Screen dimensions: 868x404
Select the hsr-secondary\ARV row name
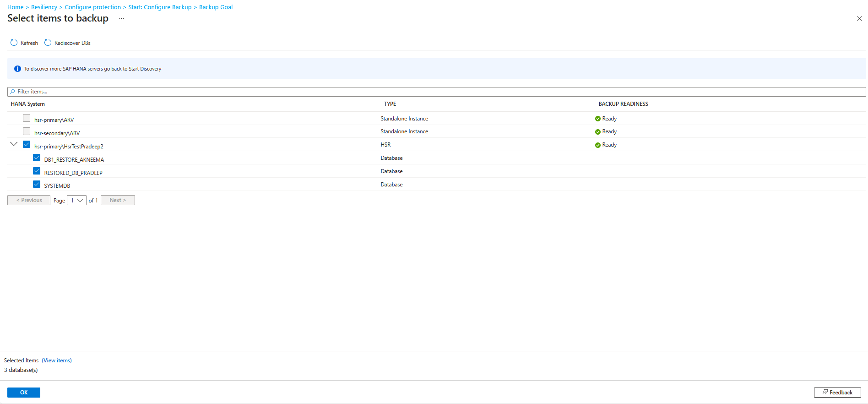pos(57,133)
